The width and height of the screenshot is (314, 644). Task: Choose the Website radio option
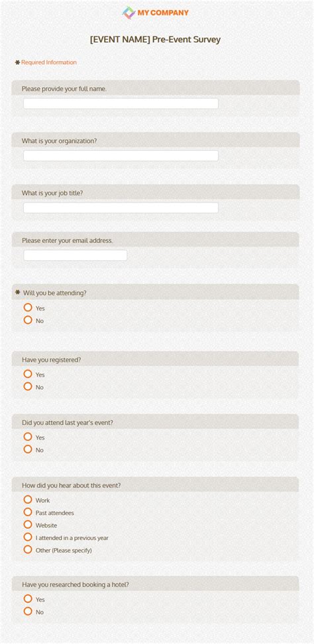pyautogui.click(x=28, y=524)
